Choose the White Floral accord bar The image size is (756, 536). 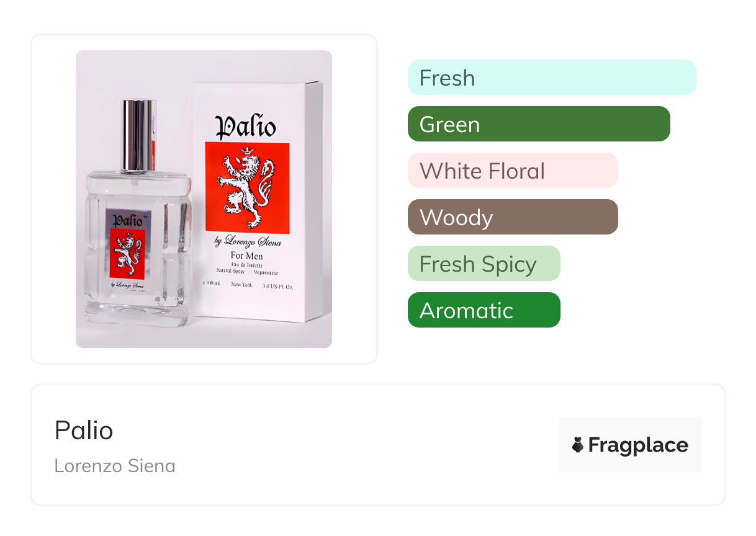513,171
